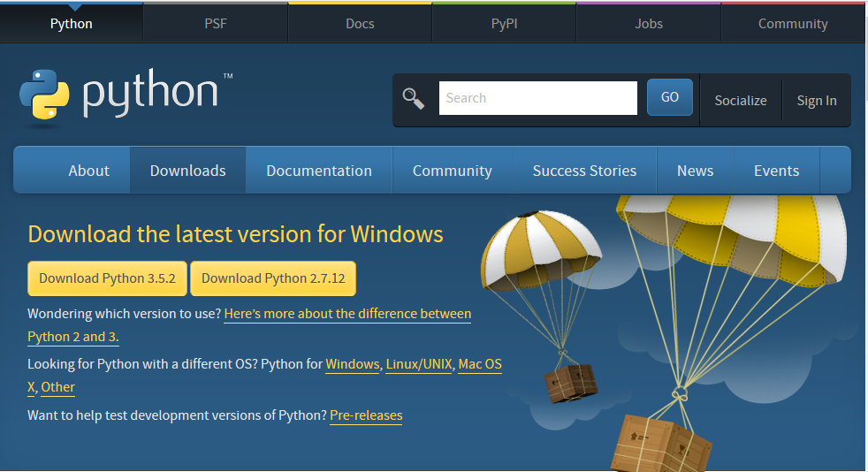
Task: Switch to the PSF top tab
Action: tap(216, 24)
